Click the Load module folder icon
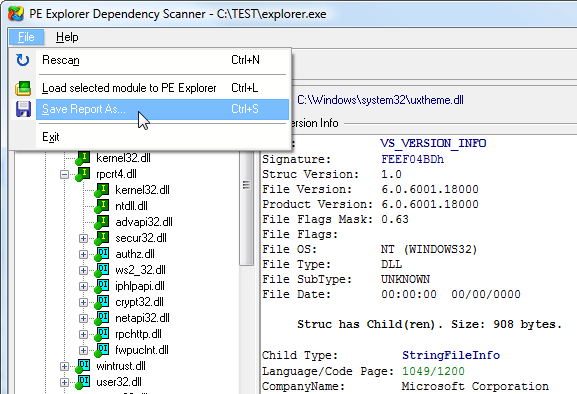The height and width of the screenshot is (394, 577). [23, 88]
